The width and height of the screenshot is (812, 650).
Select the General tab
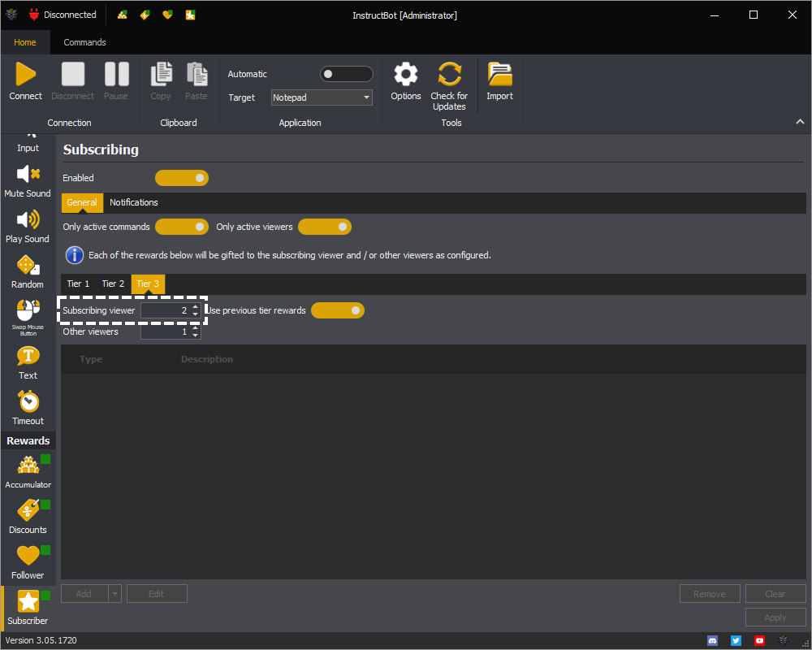82,202
